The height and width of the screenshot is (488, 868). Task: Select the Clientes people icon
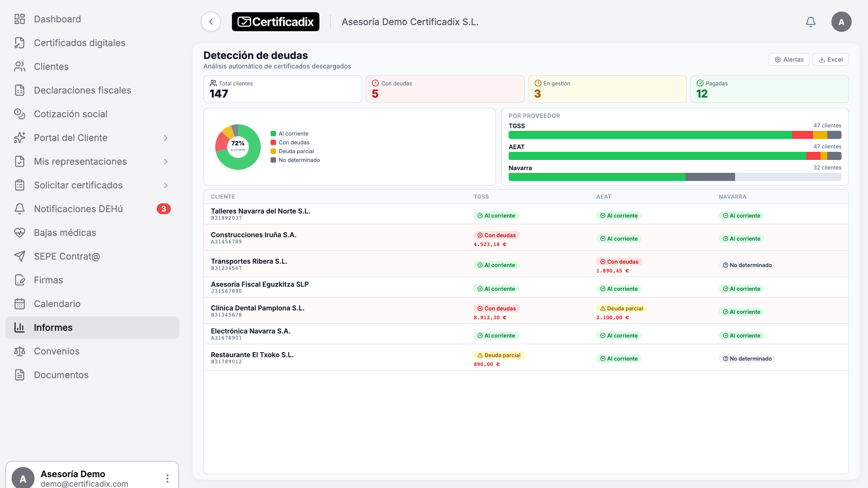click(20, 66)
